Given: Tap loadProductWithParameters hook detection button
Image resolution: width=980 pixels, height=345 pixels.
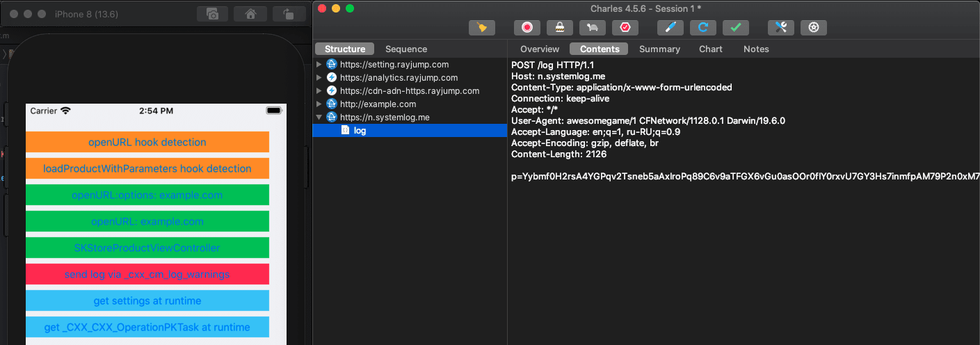Looking at the screenshot, I should coord(147,168).
